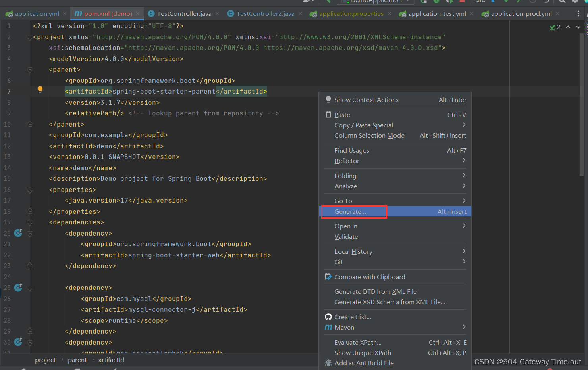Viewport: 588px width, 370px height.
Task: Click the 'parent' breadcrumb
Action: click(77, 360)
